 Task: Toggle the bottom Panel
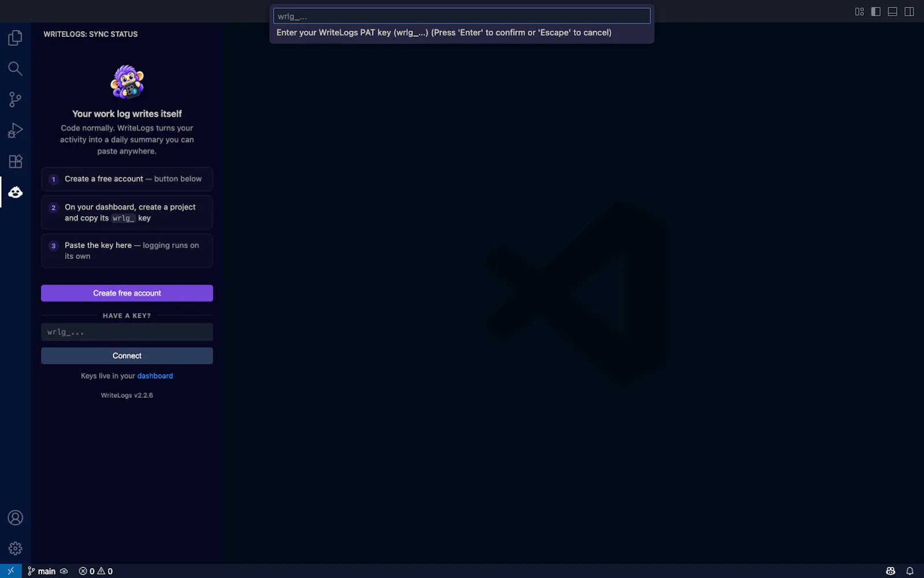(893, 12)
